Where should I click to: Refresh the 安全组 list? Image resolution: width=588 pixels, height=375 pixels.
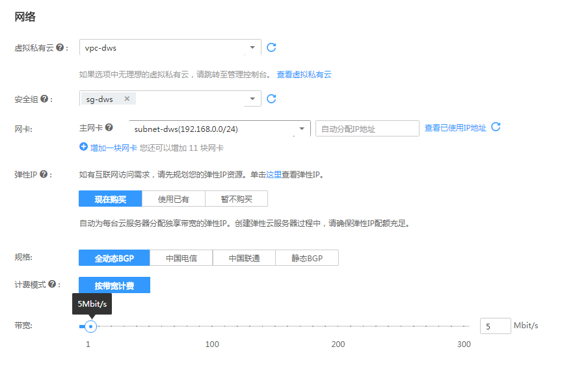(271, 98)
